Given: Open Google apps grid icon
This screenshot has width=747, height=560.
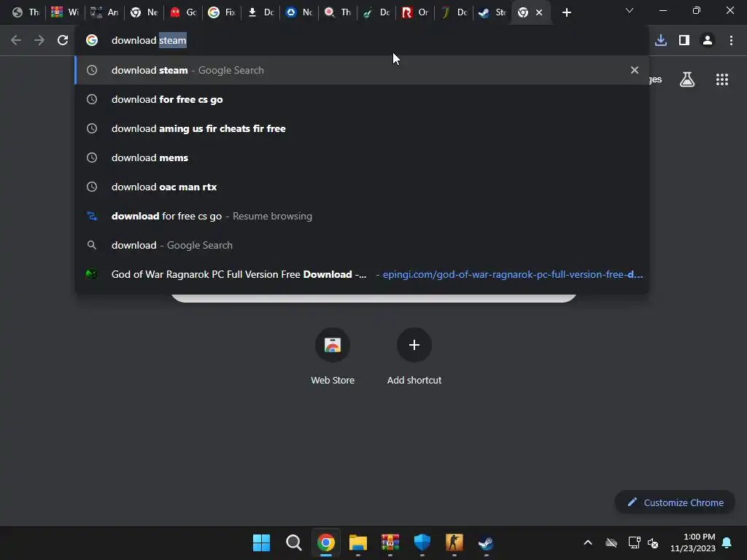Looking at the screenshot, I should coord(722,79).
